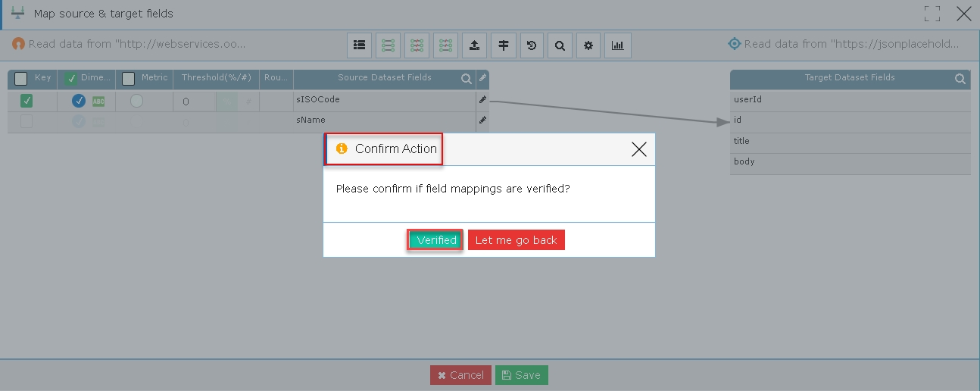Toggle the Dimension radio for sISOCode
The width and height of the screenshot is (980, 391).
pyautogui.click(x=79, y=101)
